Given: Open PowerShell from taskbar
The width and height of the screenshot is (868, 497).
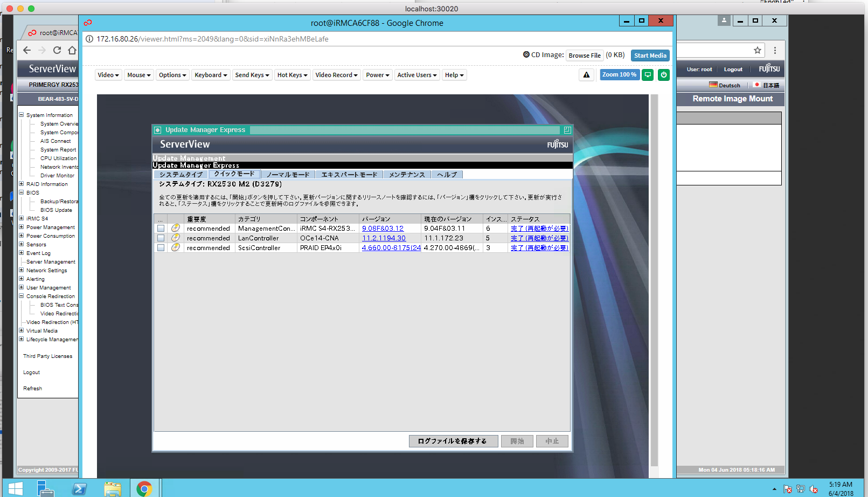Looking at the screenshot, I should [79, 488].
